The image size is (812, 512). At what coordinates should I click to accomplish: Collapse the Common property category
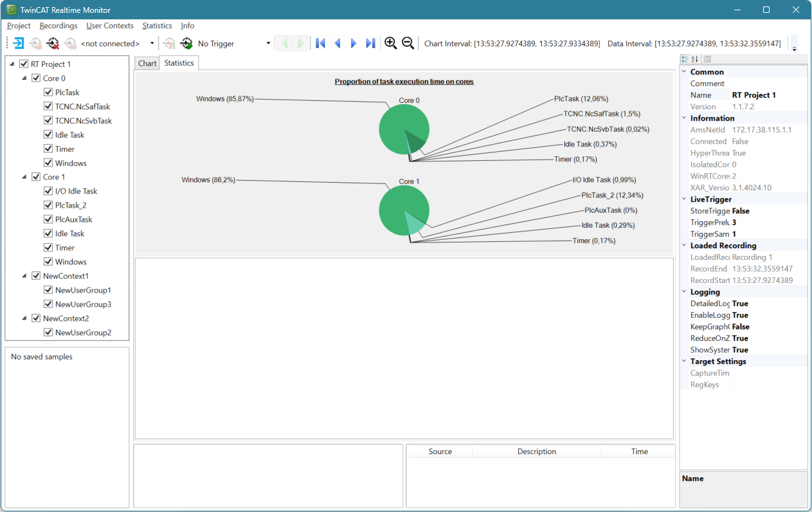click(684, 72)
